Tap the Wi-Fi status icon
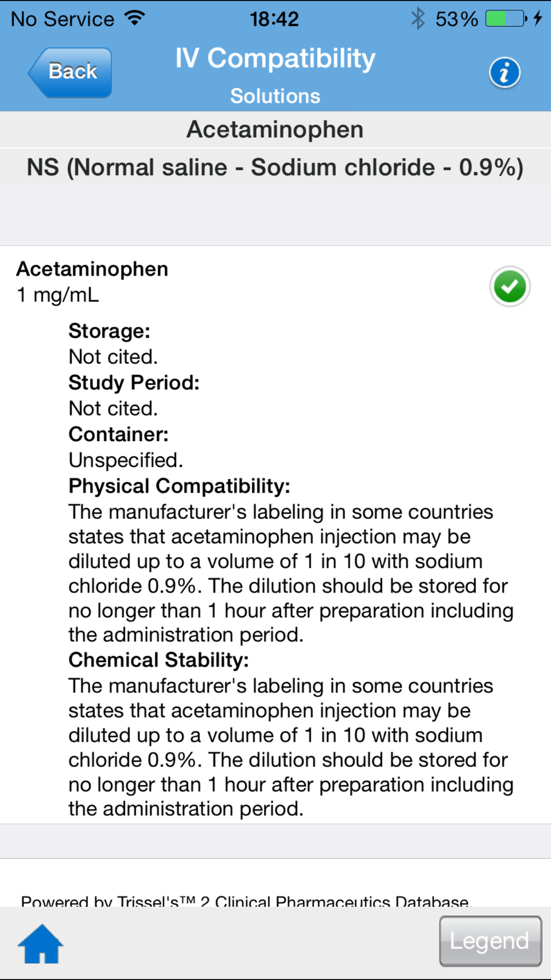551x980 pixels. [135, 18]
